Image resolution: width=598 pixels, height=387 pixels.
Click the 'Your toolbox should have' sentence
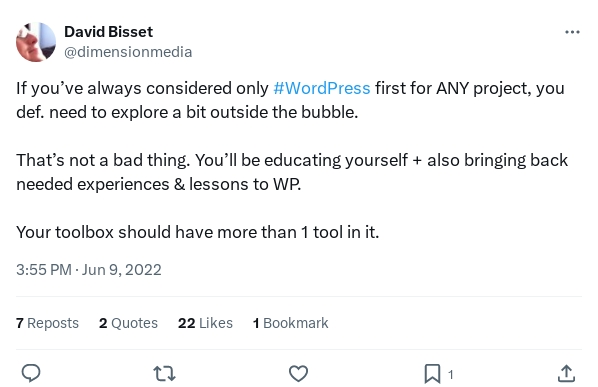click(198, 232)
